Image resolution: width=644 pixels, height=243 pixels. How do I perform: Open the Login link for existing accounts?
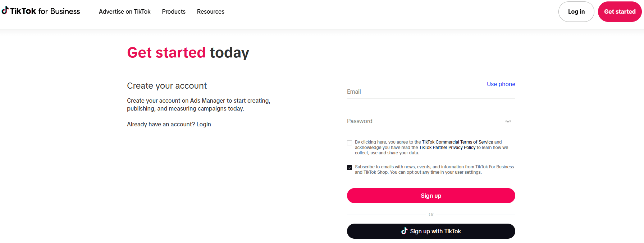pos(204,124)
